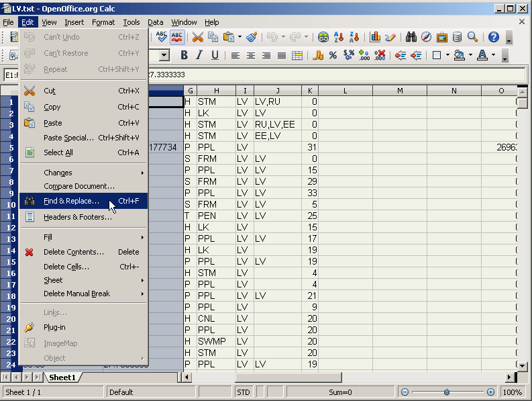Toggle Align Right
This screenshot has width=532, height=401.
click(x=266, y=55)
